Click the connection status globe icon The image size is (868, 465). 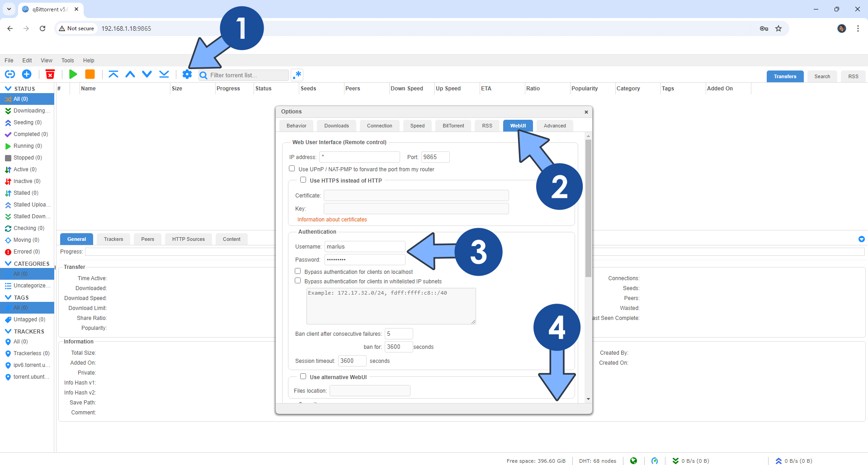(634, 460)
